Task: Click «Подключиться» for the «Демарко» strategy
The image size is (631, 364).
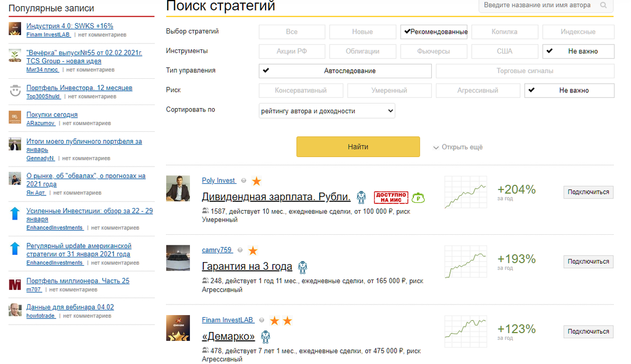Action: [x=588, y=331]
